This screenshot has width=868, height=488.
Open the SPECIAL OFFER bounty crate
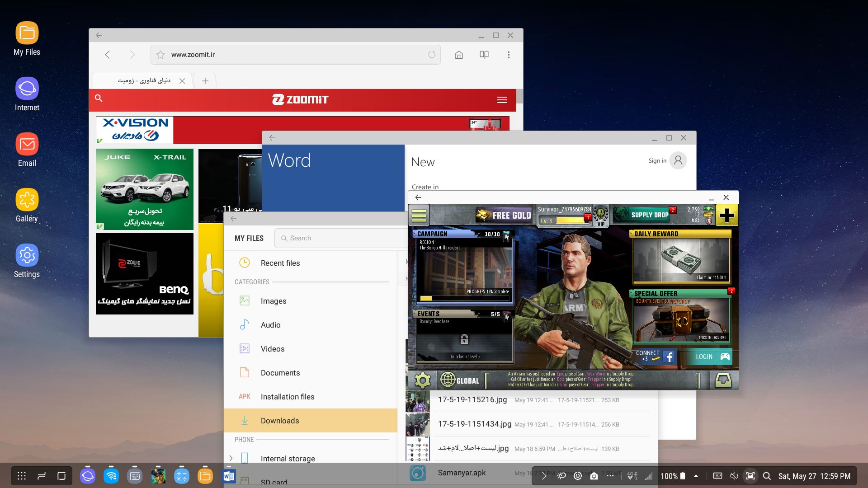point(682,316)
